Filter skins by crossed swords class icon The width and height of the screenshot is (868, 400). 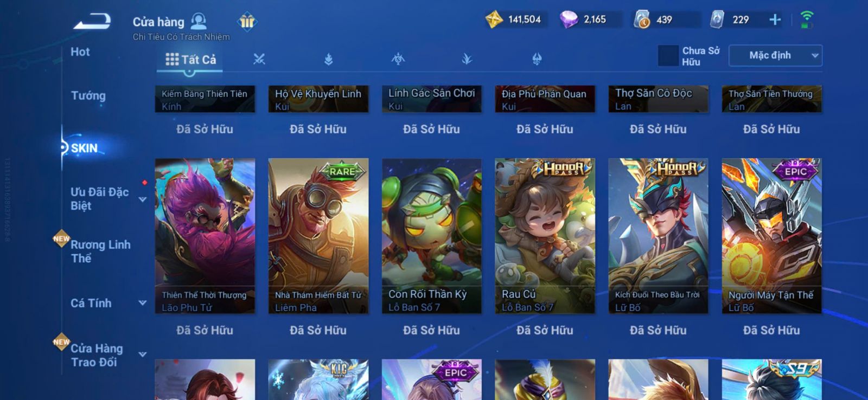tap(259, 59)
